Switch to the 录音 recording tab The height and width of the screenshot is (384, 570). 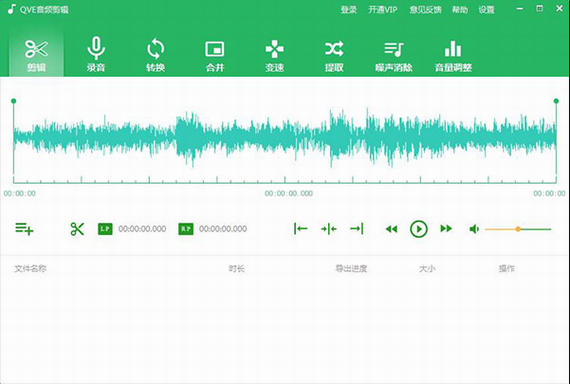point(96,55)
